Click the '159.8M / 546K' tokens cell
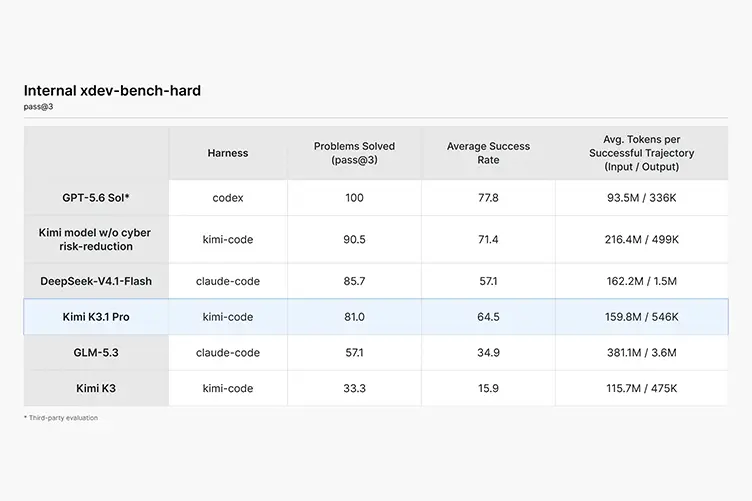The height and width of the screenshot is (501, 752). tap(642, 317)
